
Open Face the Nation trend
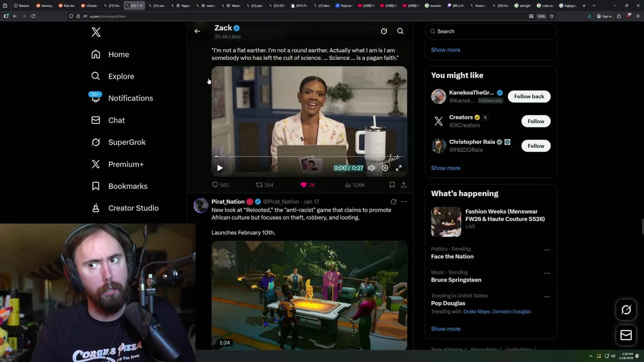point(452,256)
